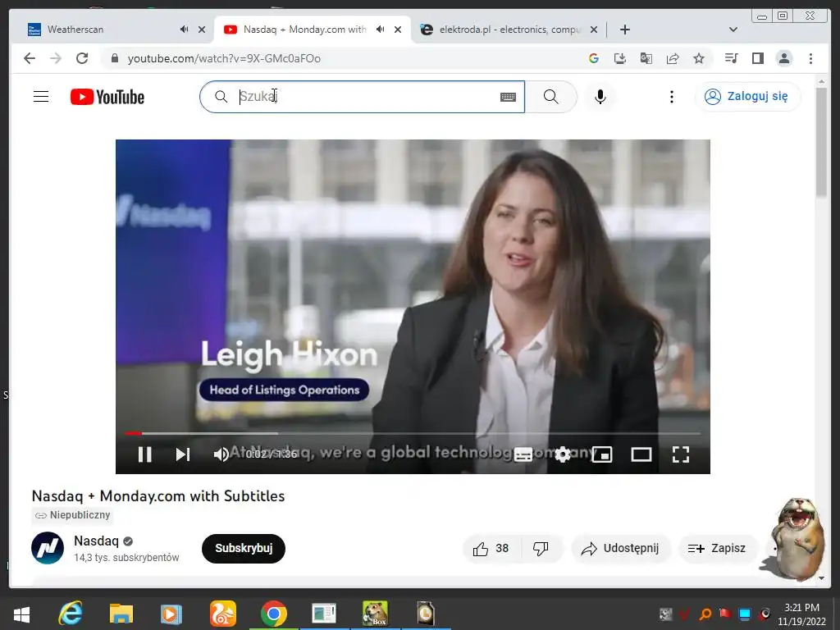Screen dimensions: 840x630
Task: Open the player settings gear
Action: tap(563, 454)
